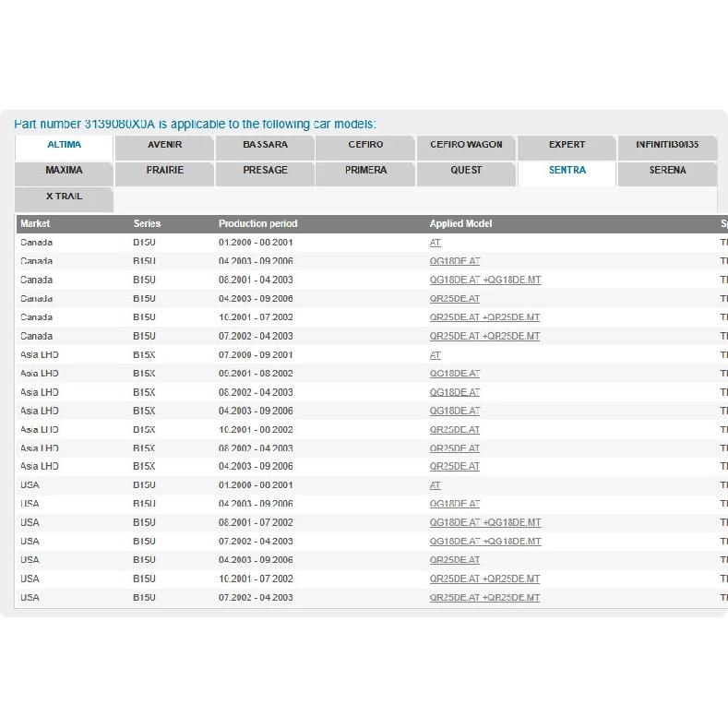
Task: Open the PRAIRIE tab
Action: (165, 173)
